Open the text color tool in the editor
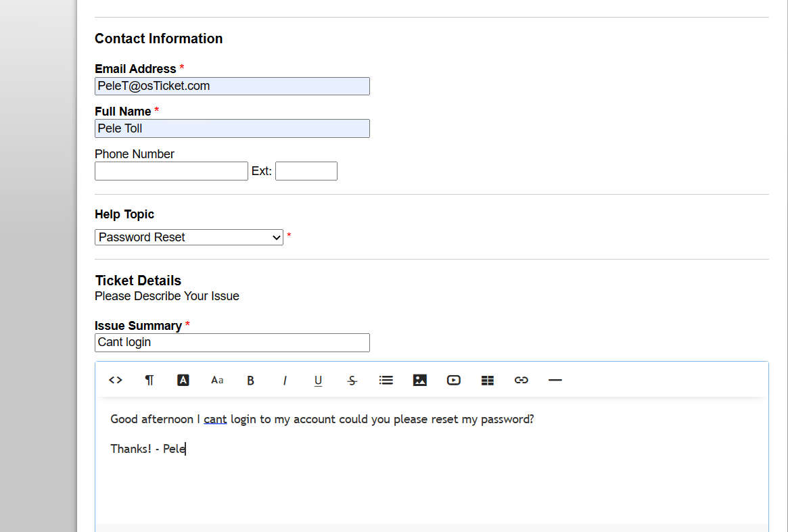This screenshot has width=788, height=532. [183, 380]
